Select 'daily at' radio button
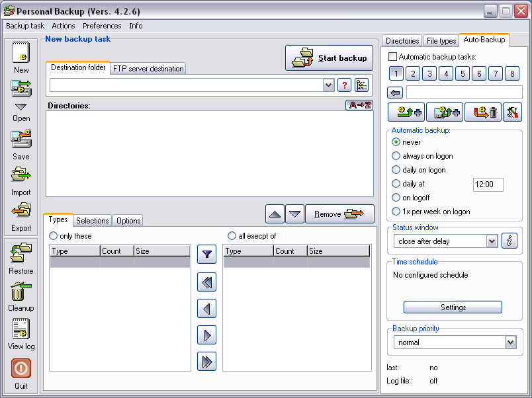The image size is (532, 398). pyautogui.click(x=396, y=184)
